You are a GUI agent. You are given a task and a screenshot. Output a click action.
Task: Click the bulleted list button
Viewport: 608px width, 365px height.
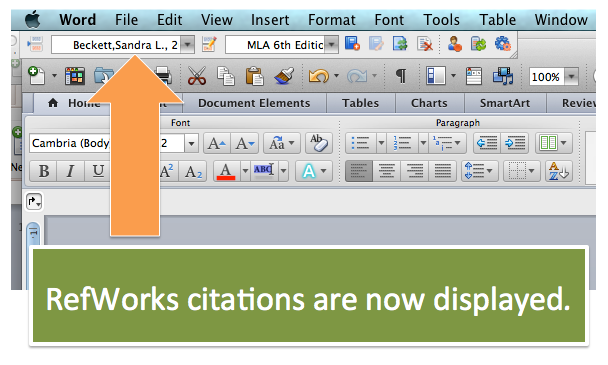coord(361,143)
